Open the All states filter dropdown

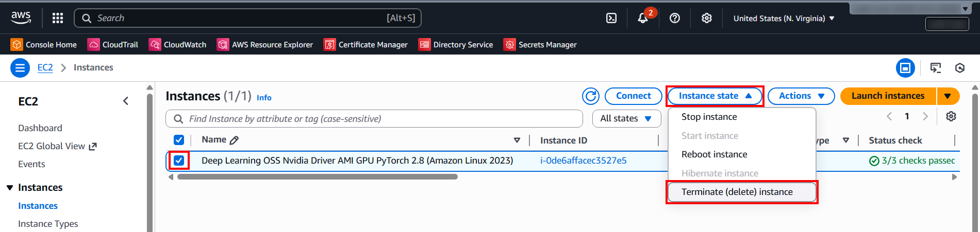point(626,119)
